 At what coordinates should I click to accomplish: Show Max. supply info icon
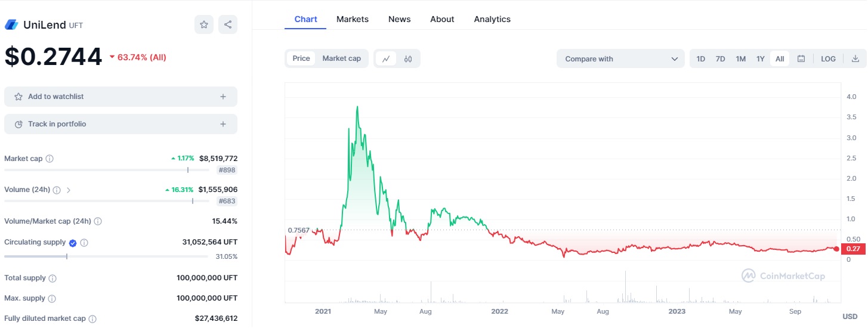53,298
